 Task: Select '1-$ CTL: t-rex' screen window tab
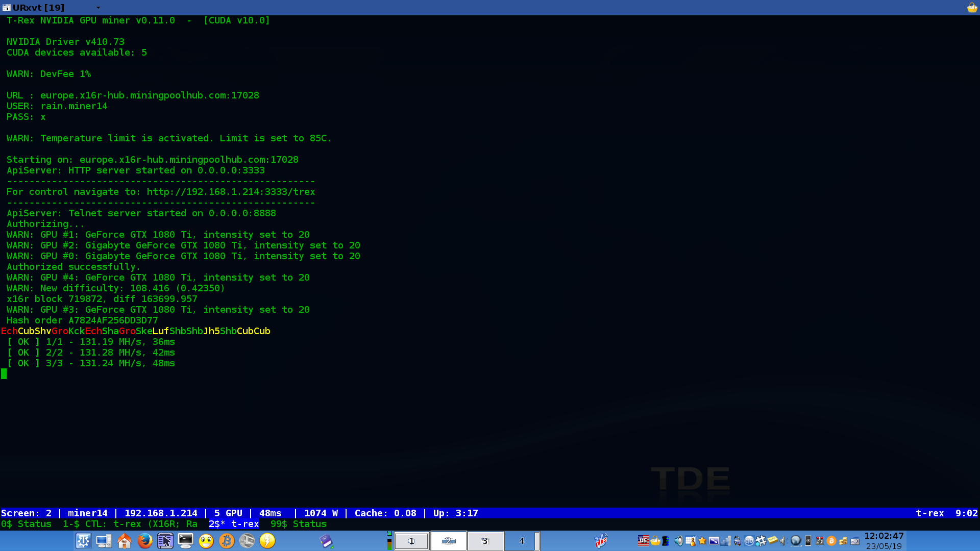pos(130,524)
